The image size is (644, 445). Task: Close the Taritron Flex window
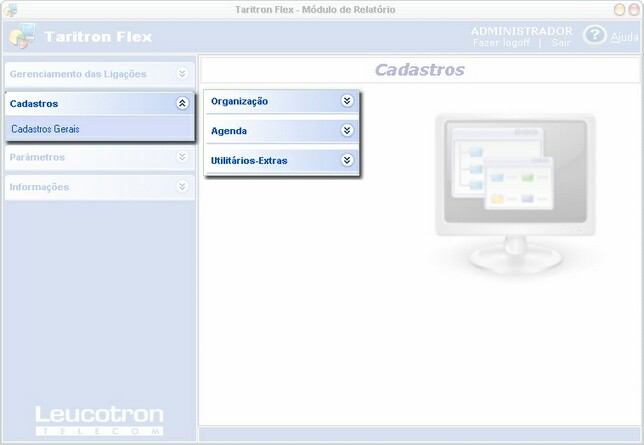pos(634,9)
